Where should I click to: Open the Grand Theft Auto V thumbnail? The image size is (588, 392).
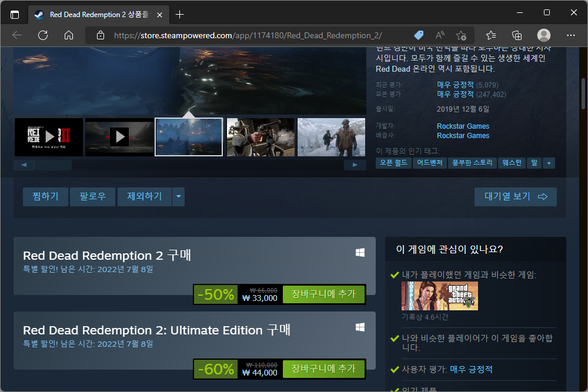(440, 296)
